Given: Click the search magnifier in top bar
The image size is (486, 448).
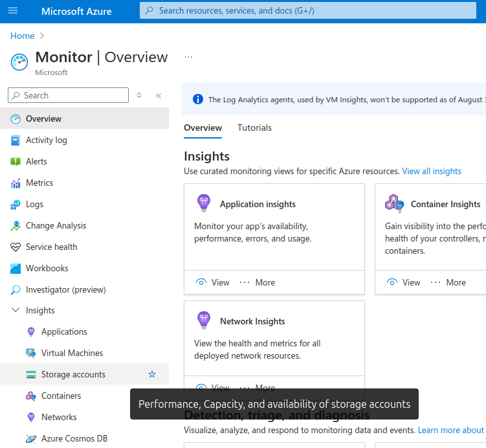Looking at the screenshot, I should coord(149,10).
